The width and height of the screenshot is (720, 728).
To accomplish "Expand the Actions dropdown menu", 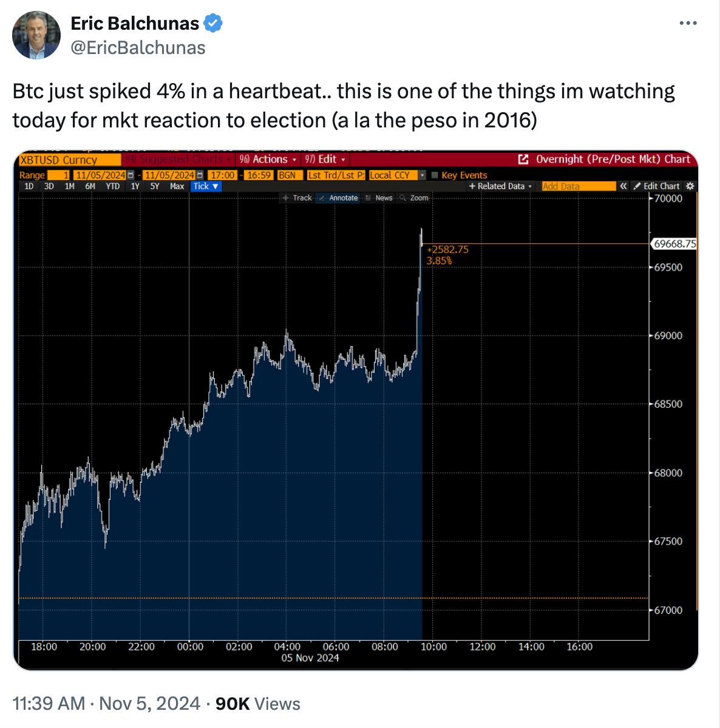I will pyautogui.click(x=268, y=159).
